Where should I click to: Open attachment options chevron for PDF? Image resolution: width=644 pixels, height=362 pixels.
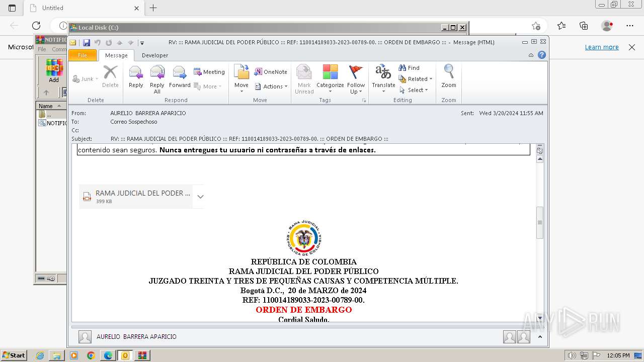[200, 197]
